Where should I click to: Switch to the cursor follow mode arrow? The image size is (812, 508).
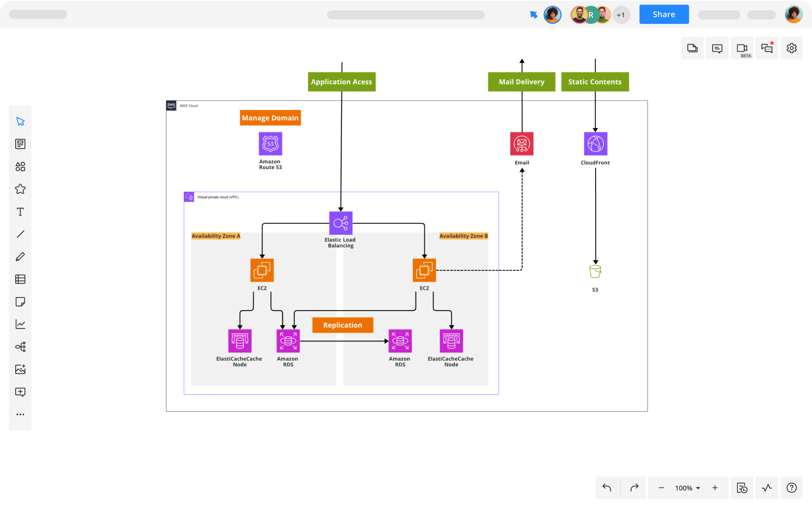(x=534, y=14)
